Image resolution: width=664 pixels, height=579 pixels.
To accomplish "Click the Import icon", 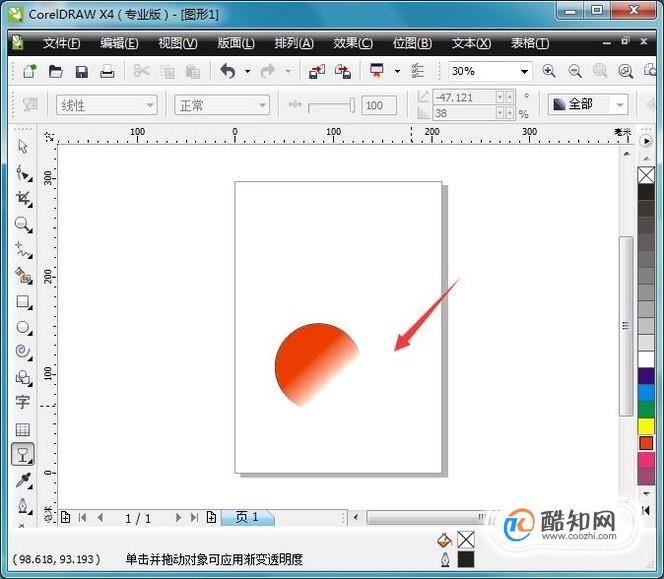I will 317,71.
